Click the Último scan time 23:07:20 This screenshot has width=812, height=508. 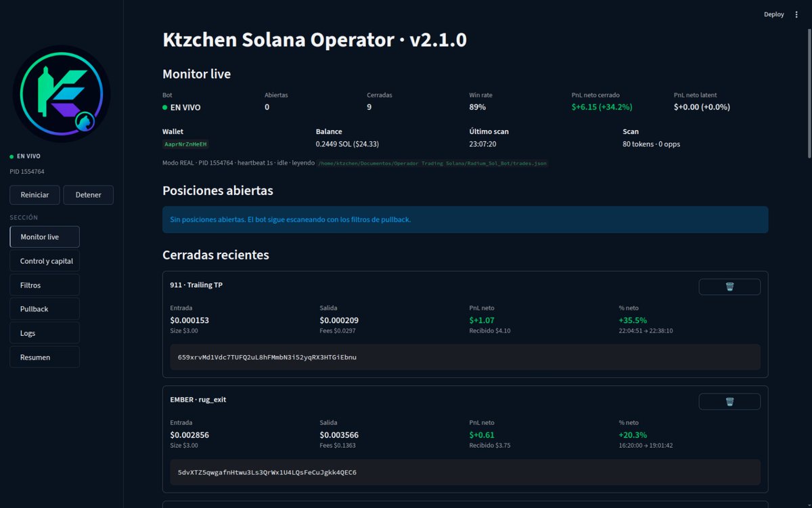483,144
